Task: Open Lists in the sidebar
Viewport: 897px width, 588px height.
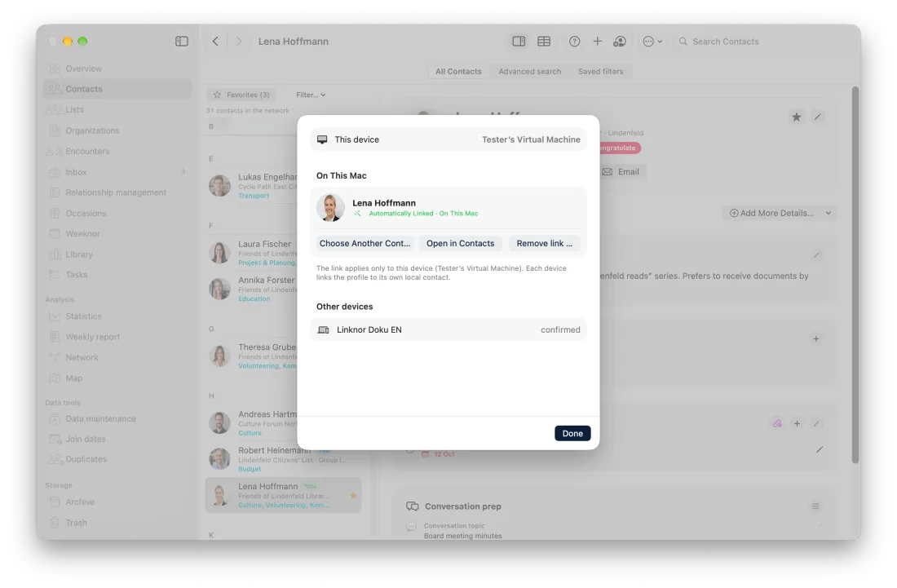Action: (x=117, y=109)
